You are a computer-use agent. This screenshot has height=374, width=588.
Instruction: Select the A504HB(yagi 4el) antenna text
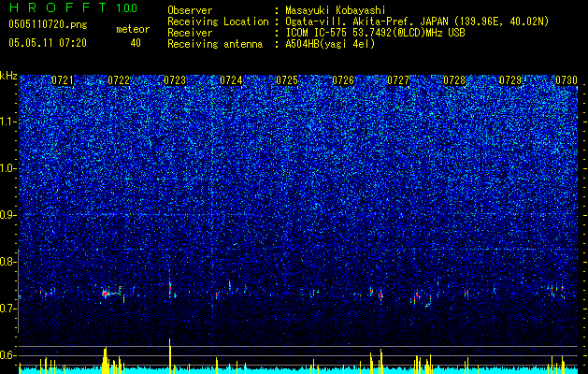point(330,44)
